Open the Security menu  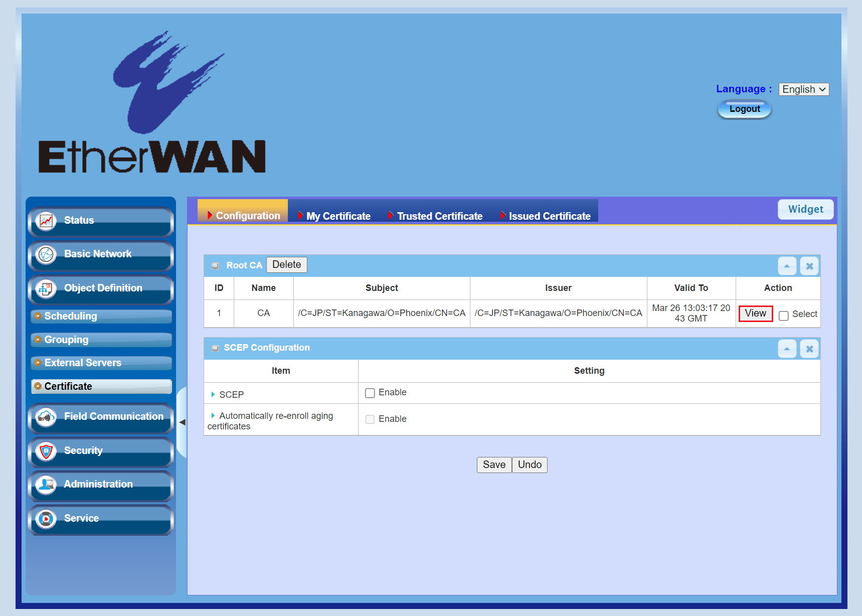101,452
